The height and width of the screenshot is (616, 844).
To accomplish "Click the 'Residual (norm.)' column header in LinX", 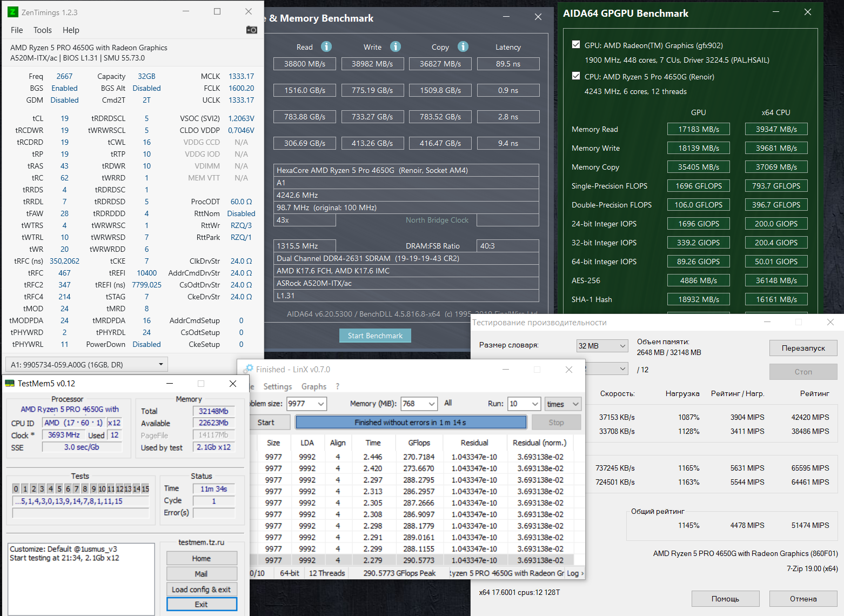I will click(540, 443).
